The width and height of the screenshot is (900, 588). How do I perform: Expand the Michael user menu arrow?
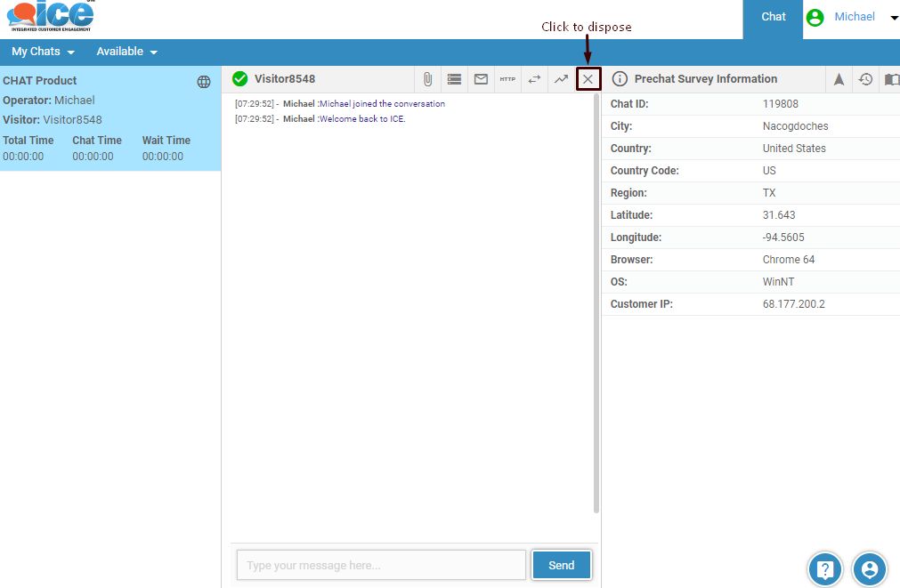[x=894, y=18]
